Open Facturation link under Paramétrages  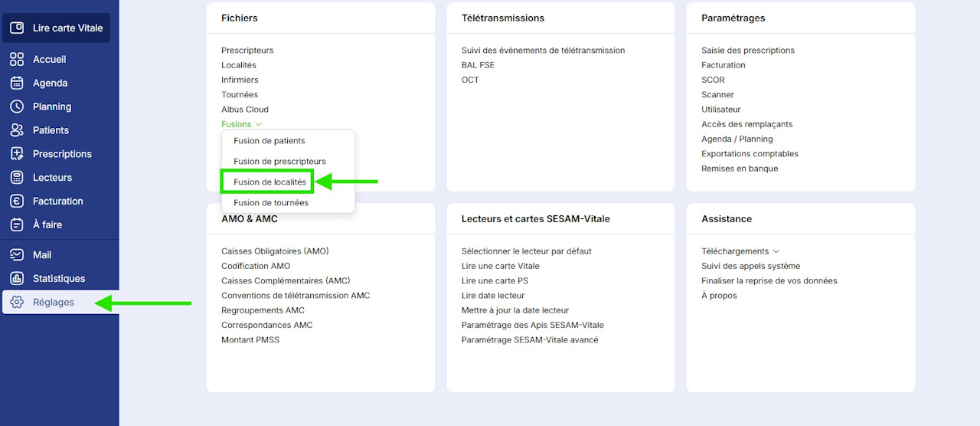tap(724, 65)
